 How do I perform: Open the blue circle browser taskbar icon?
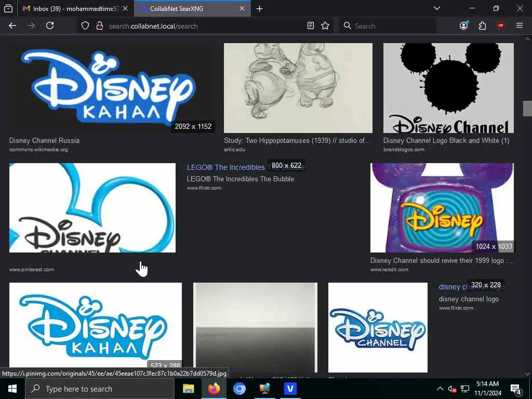239,389
